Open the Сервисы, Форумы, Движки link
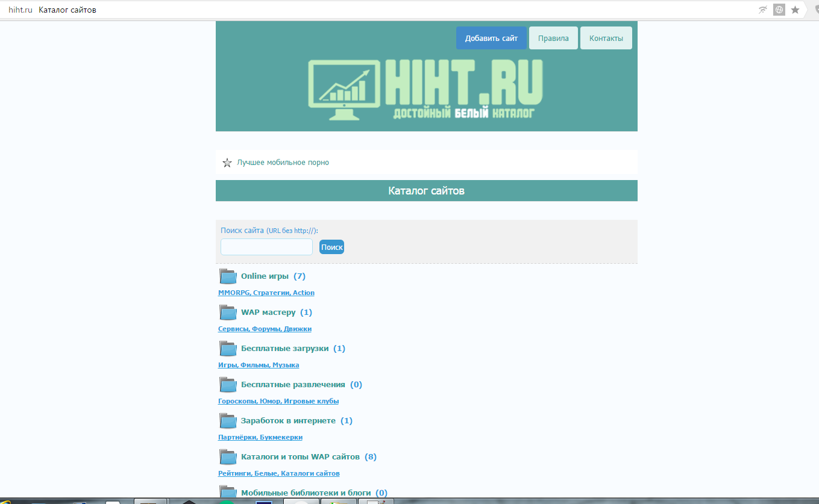Viewport: 819px width, 504px height. coord(265,329)
